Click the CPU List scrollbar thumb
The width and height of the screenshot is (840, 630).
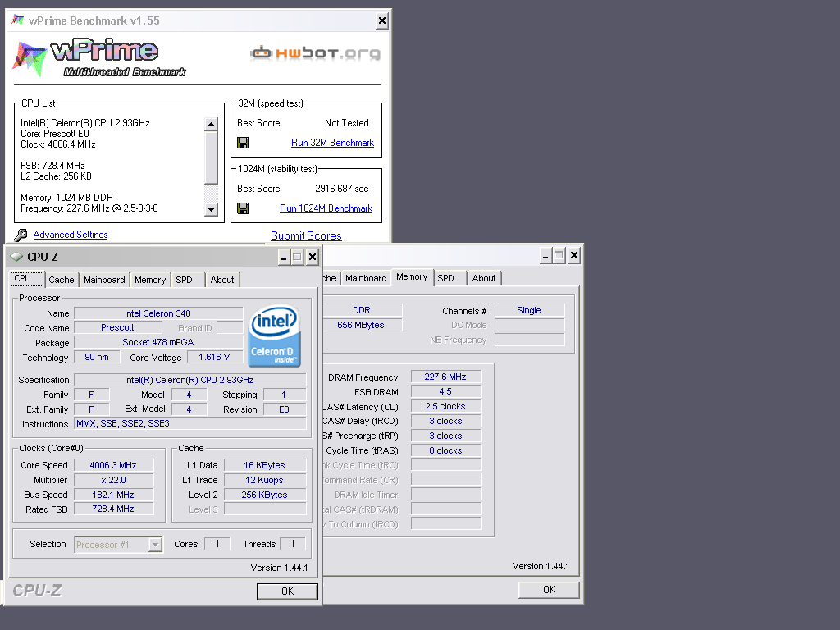pyautogui.click(x=211, y=157)
